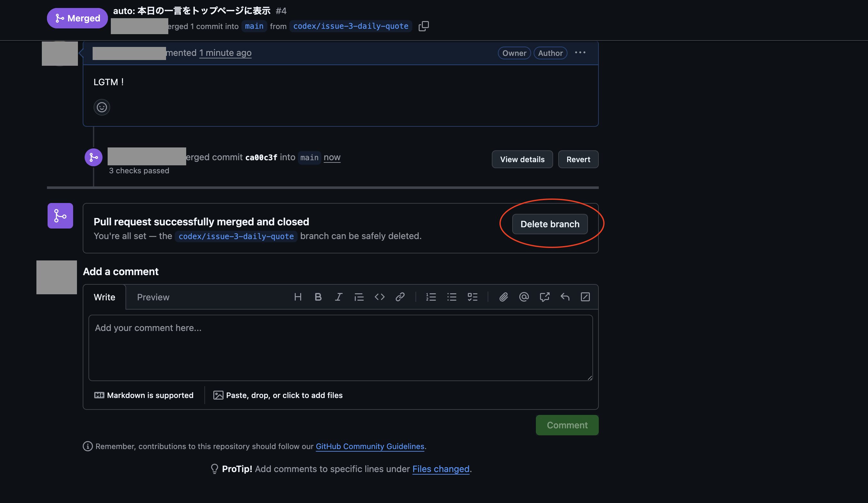The height and width of the screenshot is (503, 868).
Task: Attach files with the paperclip icon
Action: click(503, 297)
